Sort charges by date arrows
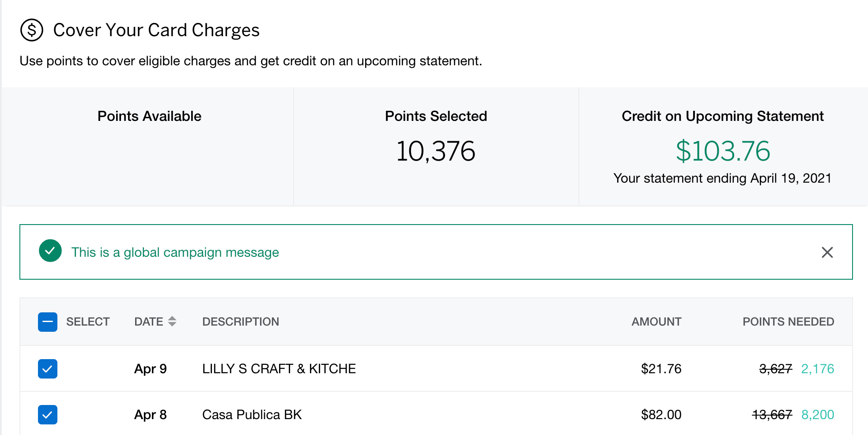 pyautogui.click(x=172, y=322)
